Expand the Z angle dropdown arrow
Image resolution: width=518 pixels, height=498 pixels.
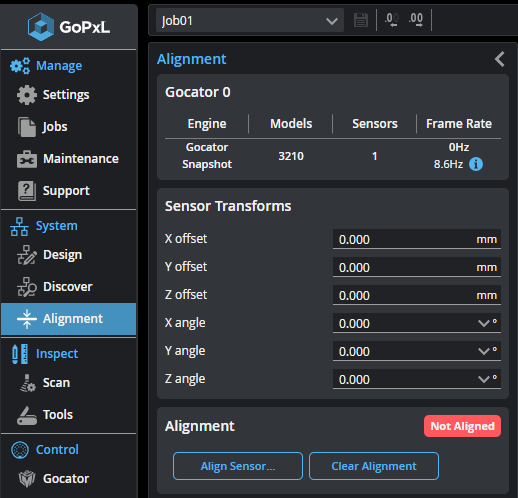(x=483, y=379)
